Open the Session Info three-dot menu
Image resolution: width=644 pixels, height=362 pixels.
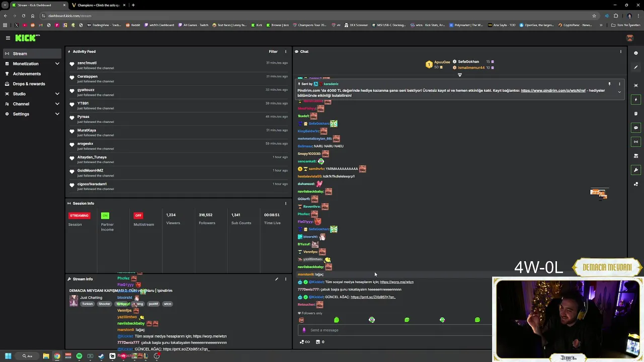coord(285,204)
